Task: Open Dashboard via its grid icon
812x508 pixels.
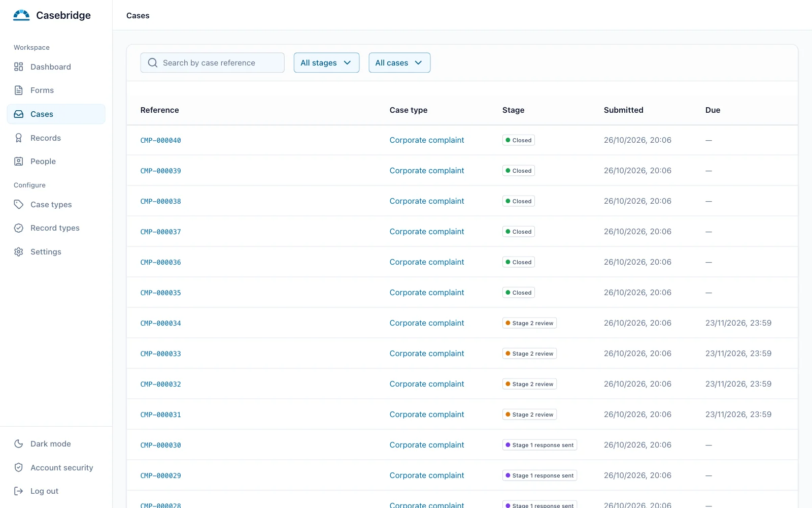Action: (x=19, y=67)
